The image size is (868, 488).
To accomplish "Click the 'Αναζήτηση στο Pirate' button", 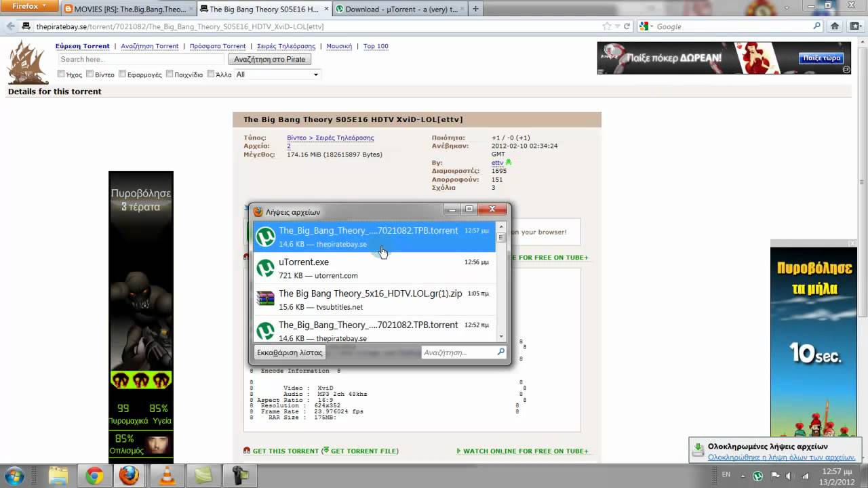I will tap(269, 59).
